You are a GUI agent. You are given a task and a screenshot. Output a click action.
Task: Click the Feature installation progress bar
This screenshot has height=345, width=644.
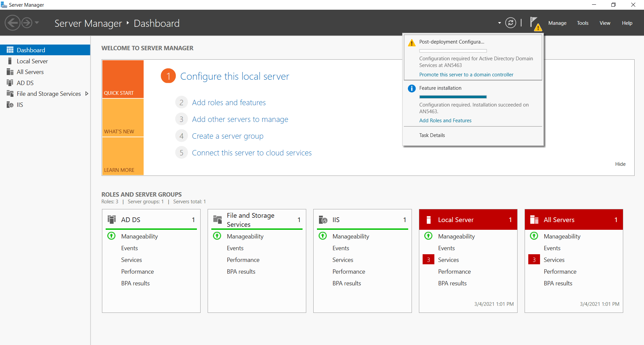click(x=453, y=97)
